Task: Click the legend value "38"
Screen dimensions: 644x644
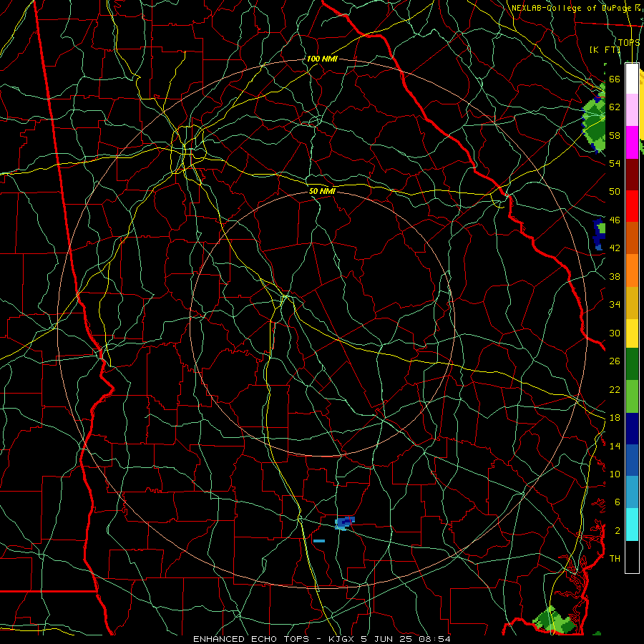Action: 615,276
